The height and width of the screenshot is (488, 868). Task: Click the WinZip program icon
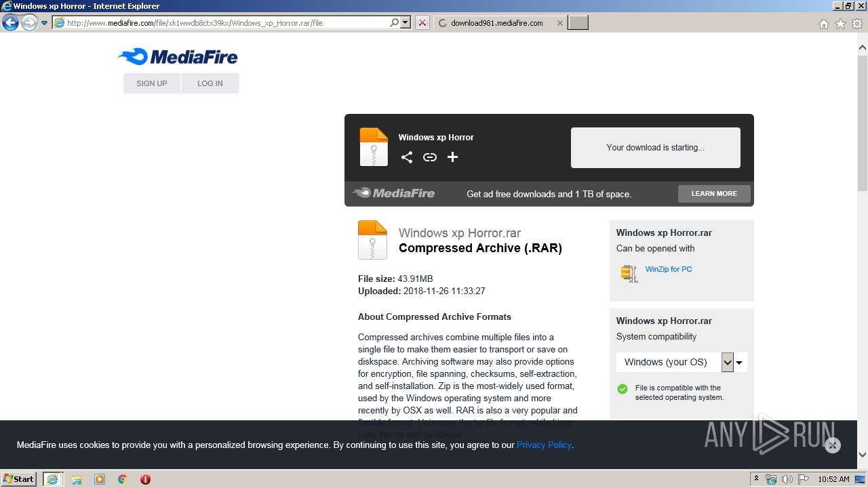(629, 273)
